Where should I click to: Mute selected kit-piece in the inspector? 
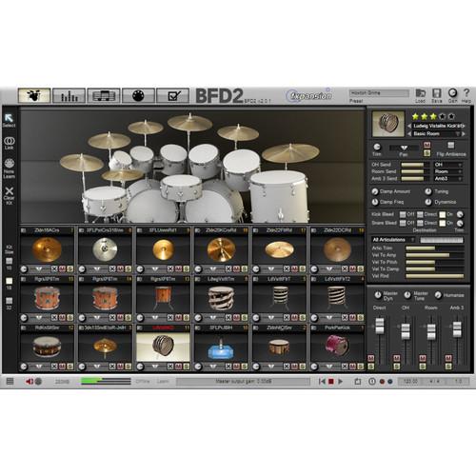(427, 146)
